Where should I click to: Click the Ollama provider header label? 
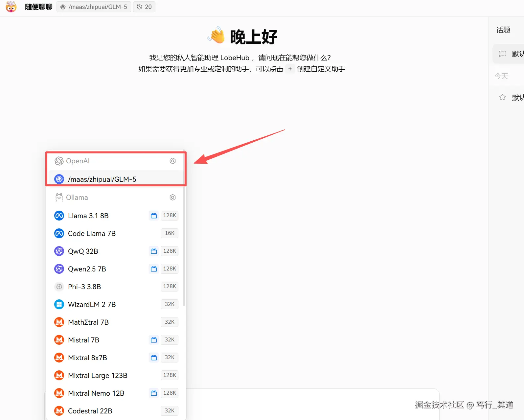click(77, 197)
